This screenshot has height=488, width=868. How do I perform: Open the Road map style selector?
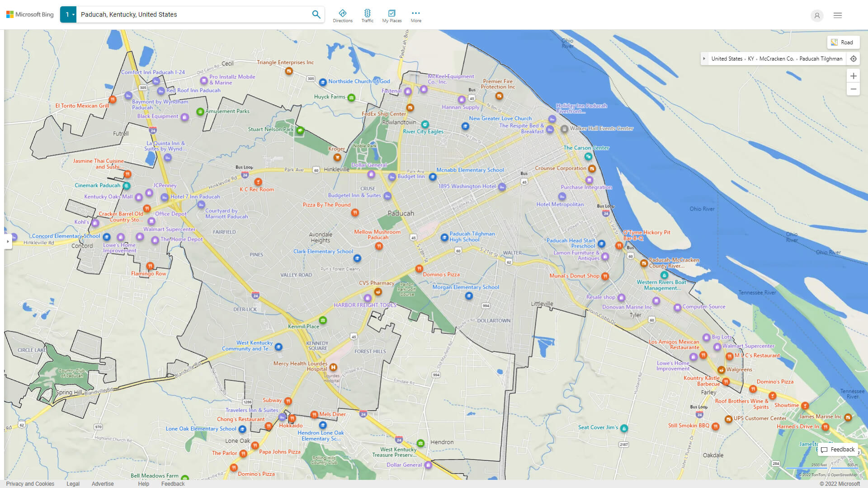[x=844, y=42]
